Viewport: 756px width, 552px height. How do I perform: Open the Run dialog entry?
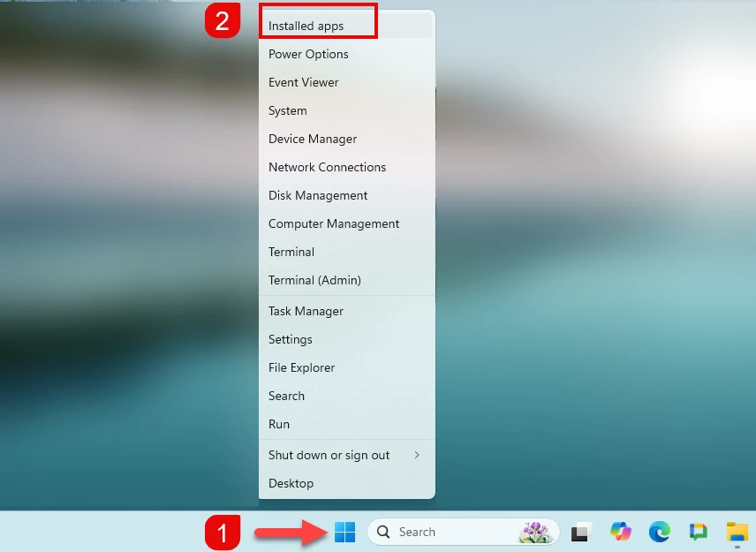pyautogui.click(x=347, y=424)
